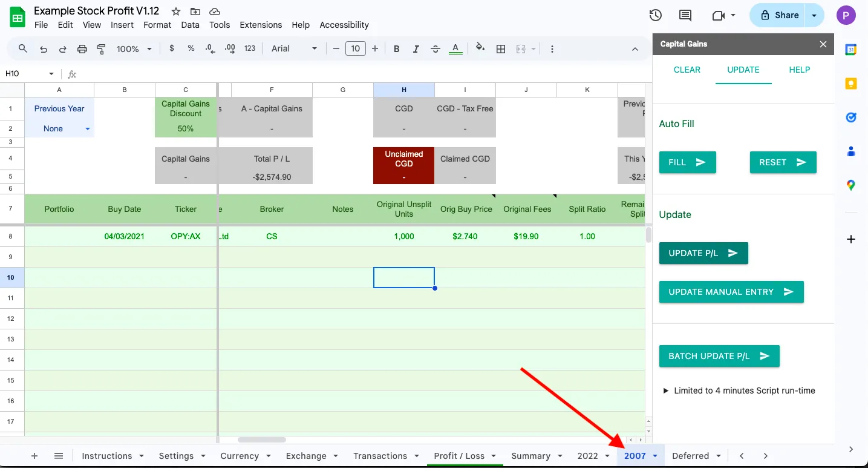This screenshot has height=468, width=868.
Task: Open the fill color picker
Action: pyautogui.click(x=480, y=49)
